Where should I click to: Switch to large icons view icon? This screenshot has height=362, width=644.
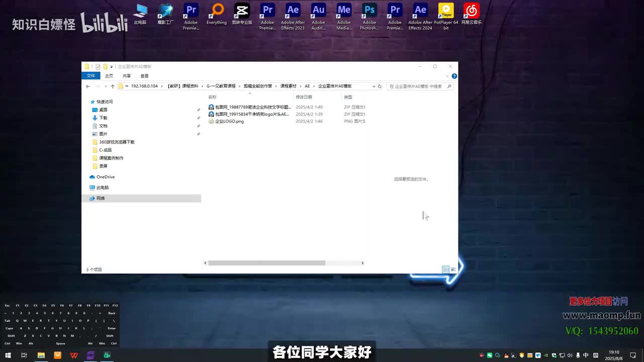[453, 269]
